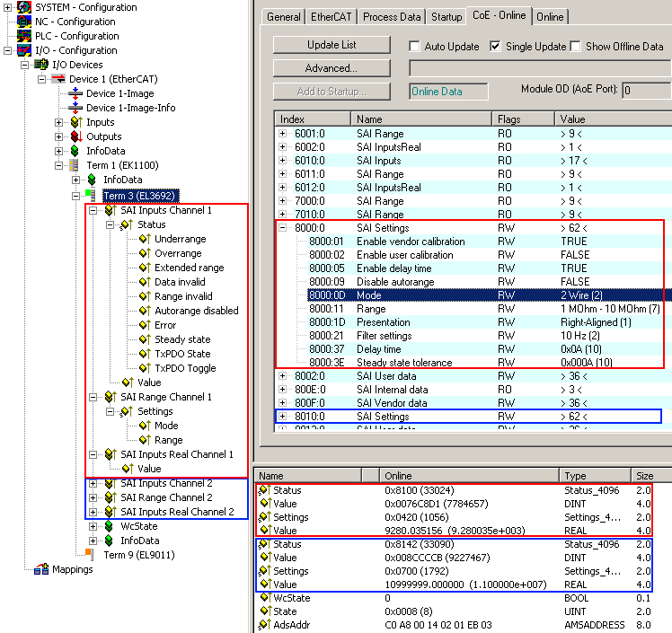Screen dimensions: 672x633
Task: Click the WcState icon in bottom list
Action: pyautogui.click(x=264, y=598)
